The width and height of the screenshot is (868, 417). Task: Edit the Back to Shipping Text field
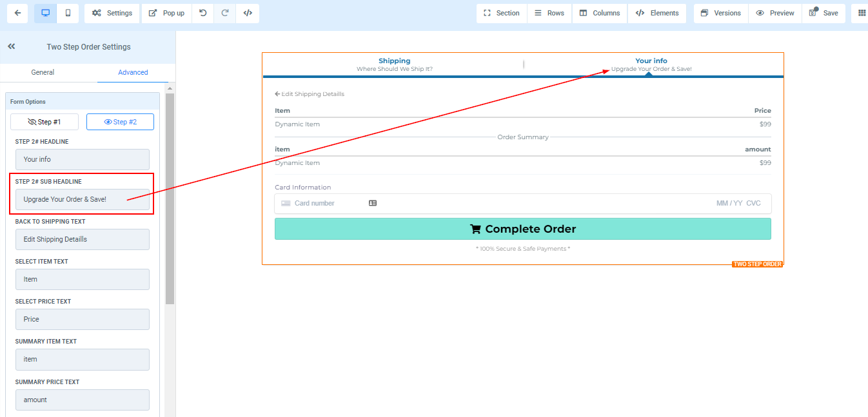(83, 239)
